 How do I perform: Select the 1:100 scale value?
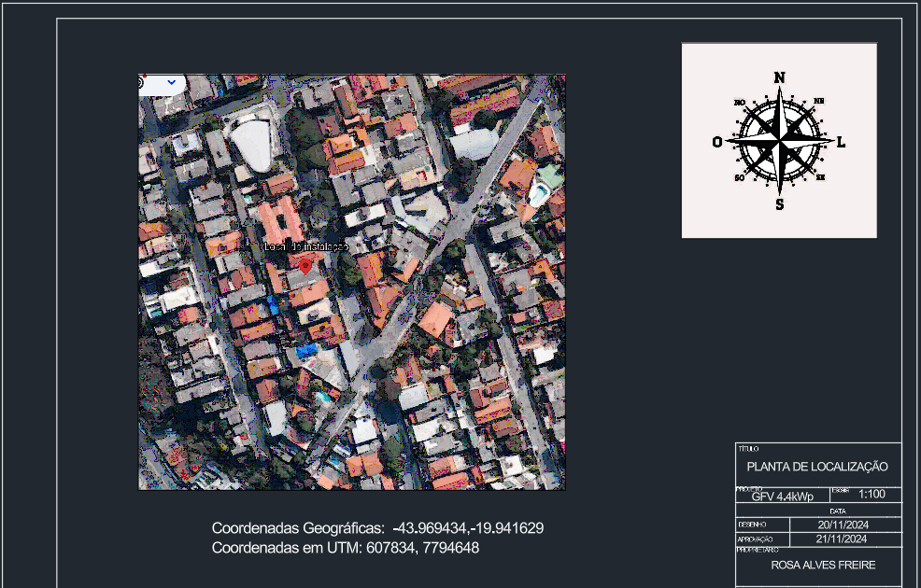click(x=871, y=494)
